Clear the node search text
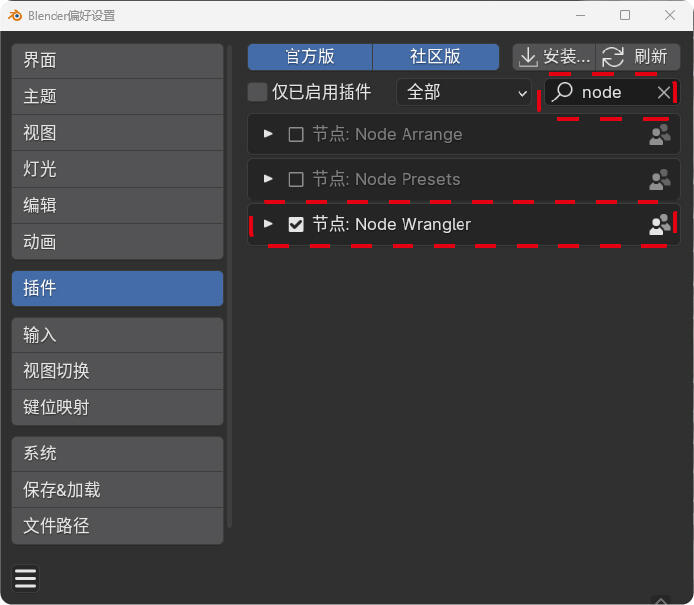Image resolution: width=694 pixels, height=605 pixels. click(x=663, y=92)
